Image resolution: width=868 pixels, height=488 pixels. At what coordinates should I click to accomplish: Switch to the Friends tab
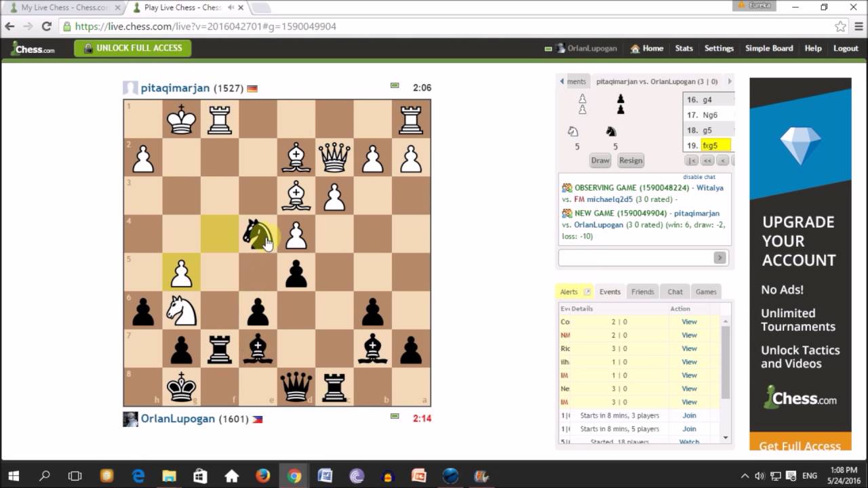click(x=643, y=292)
